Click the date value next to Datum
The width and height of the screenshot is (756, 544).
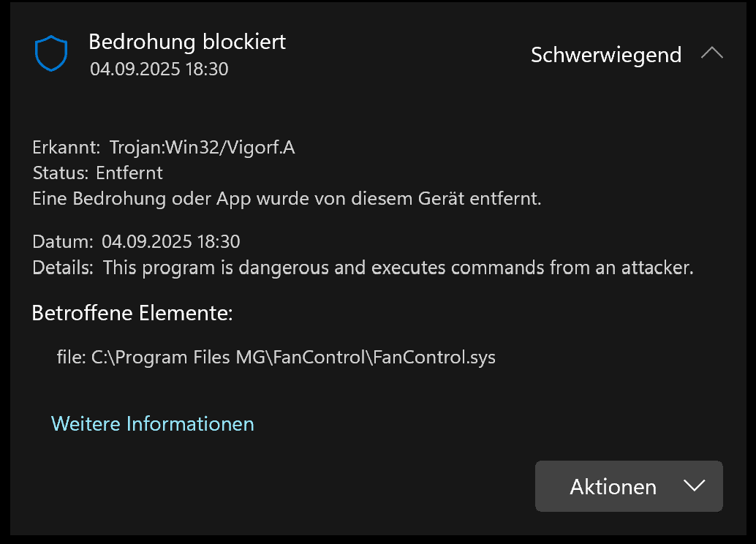point(171,241)
